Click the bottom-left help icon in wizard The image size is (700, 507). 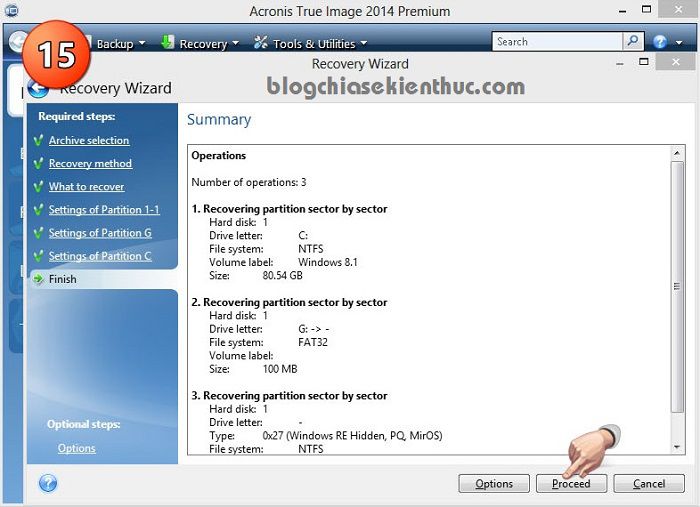[x=48, y=483]
